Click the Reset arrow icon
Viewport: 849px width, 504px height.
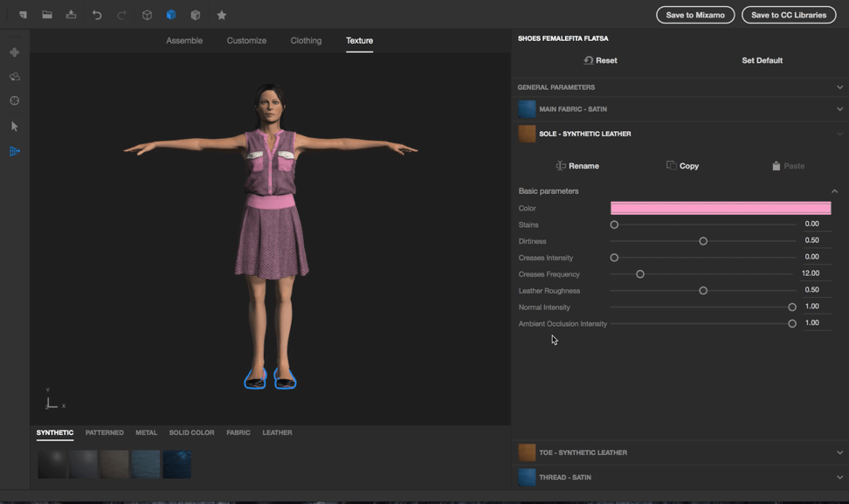[x=588, y=60]
